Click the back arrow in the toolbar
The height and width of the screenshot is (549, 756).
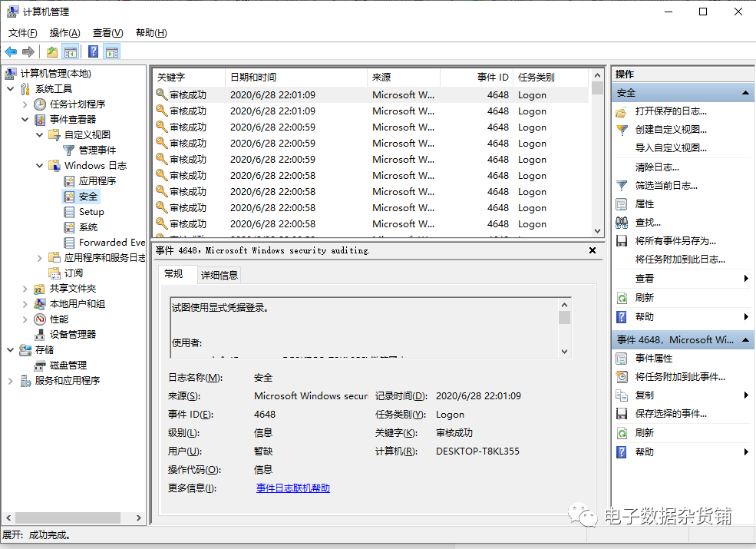click(x=11, y=51)
